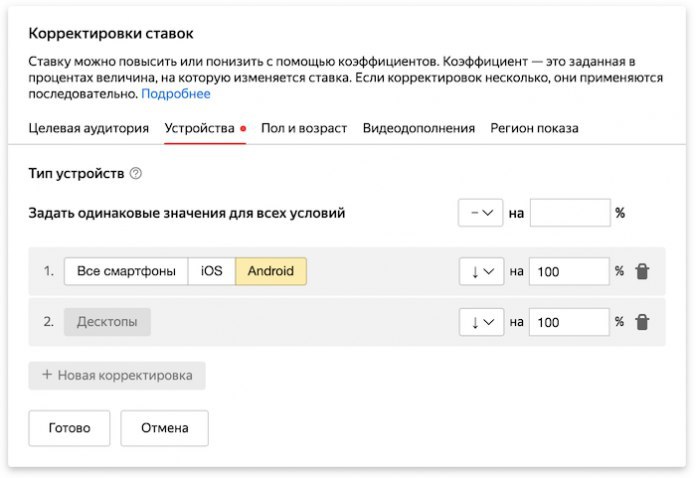Delete the smartphones adjustment with trash icon

point(642,271)
